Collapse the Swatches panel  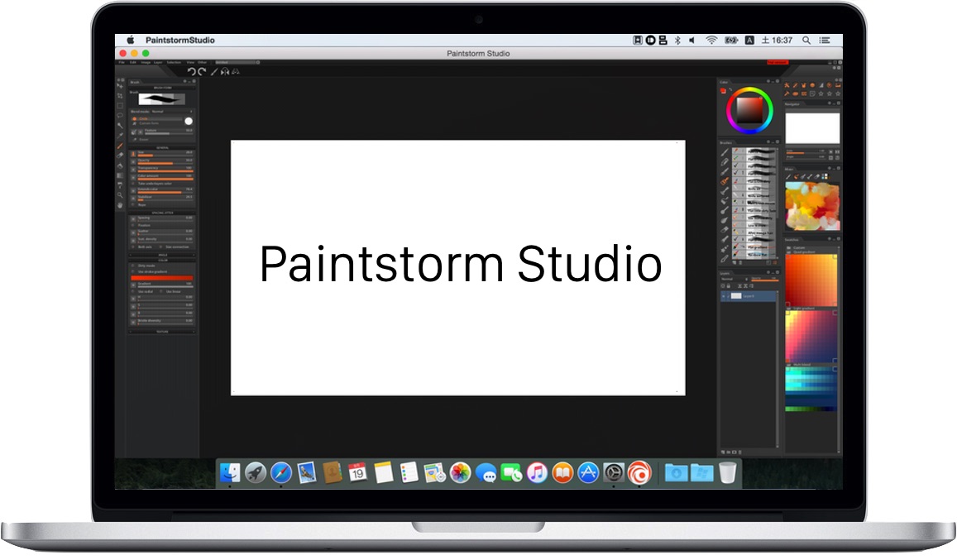click(835, 238)
